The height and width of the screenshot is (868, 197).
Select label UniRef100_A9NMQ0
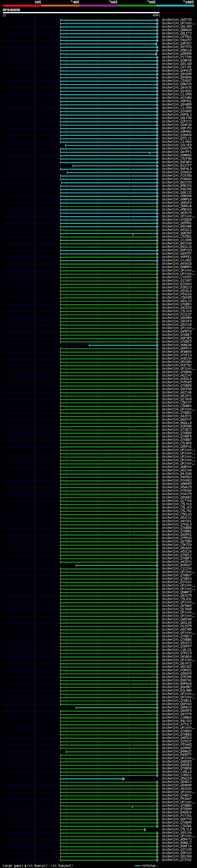(x=176, y=155)
